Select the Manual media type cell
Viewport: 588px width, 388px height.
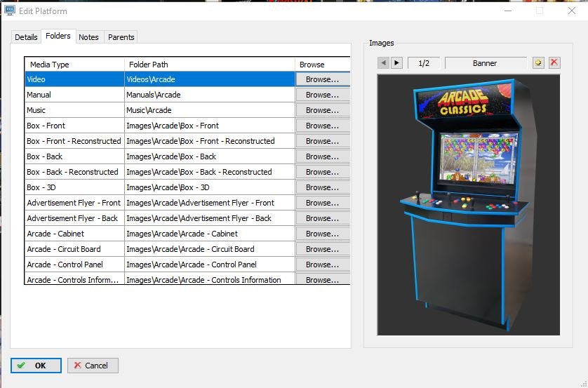[74, 95]
